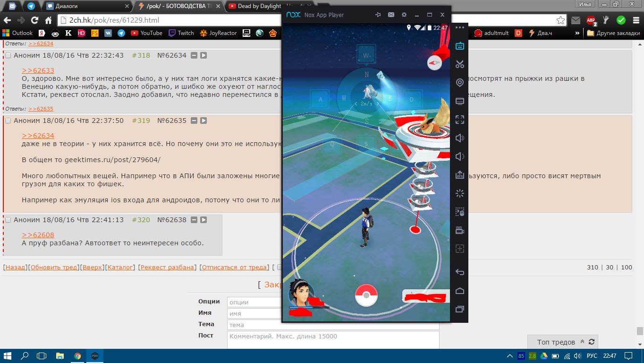This screenshot has height=363, width=644.
Task: Collapse the Топ тредов panel
Action: point(582,342)
